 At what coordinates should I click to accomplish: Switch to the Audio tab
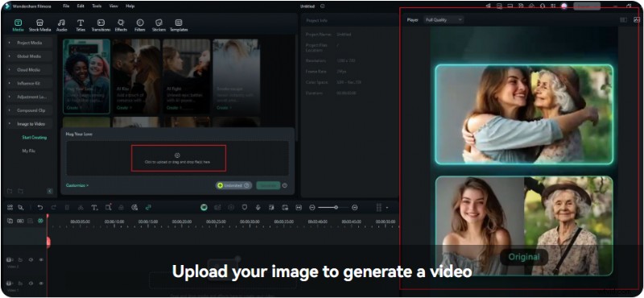[62, 25]
